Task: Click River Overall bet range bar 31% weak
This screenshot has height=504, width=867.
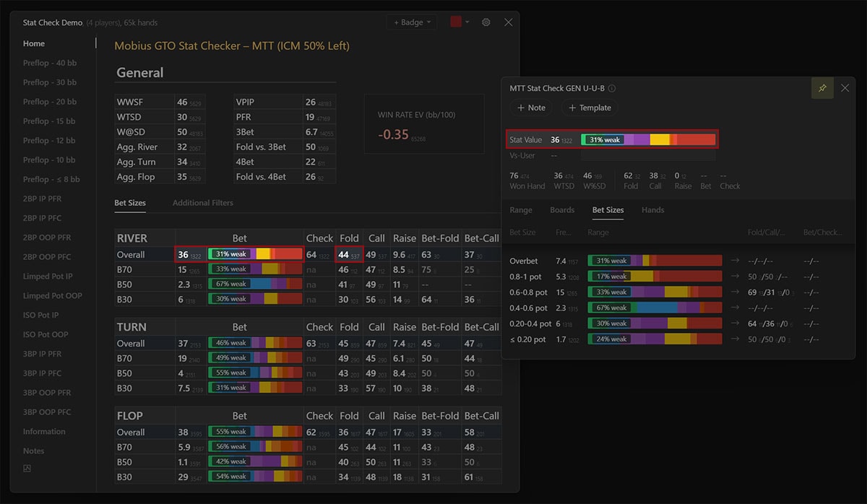Action: (255, 254)
